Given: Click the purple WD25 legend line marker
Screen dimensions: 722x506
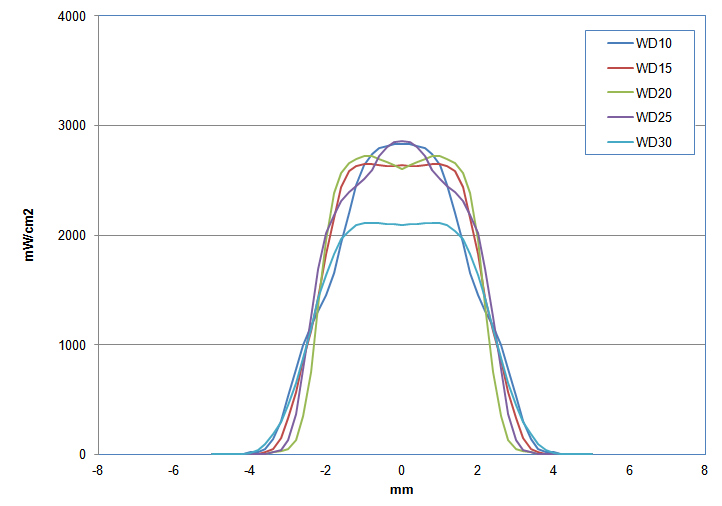Looking at the screenshot, I should coord(613,117).
